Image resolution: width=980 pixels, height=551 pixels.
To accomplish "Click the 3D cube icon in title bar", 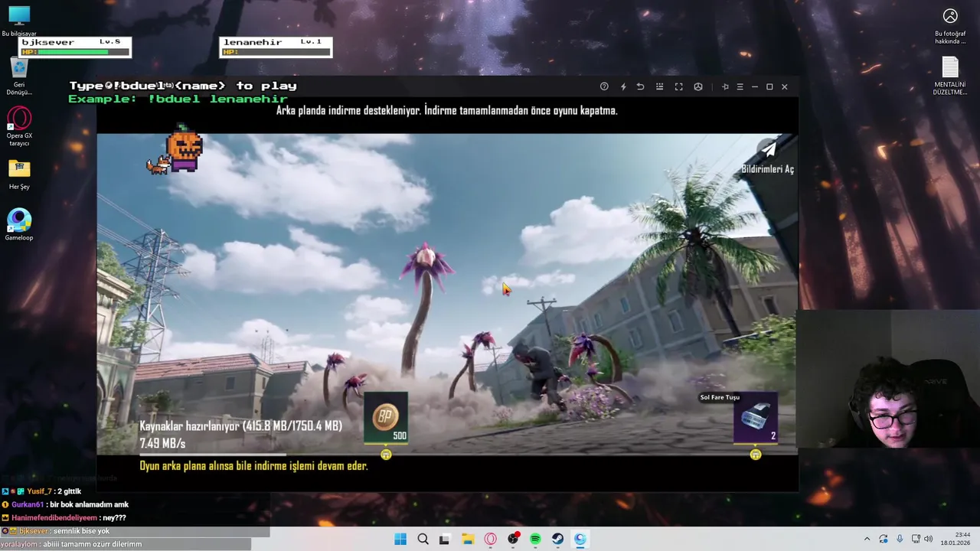I will [x=698, y=87].
